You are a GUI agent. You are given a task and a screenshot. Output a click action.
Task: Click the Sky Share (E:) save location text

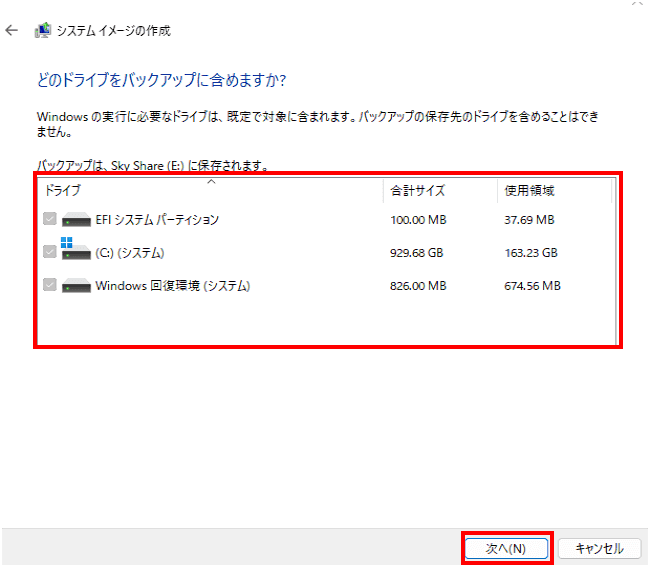pyautogui.click(x=147, y=166)
